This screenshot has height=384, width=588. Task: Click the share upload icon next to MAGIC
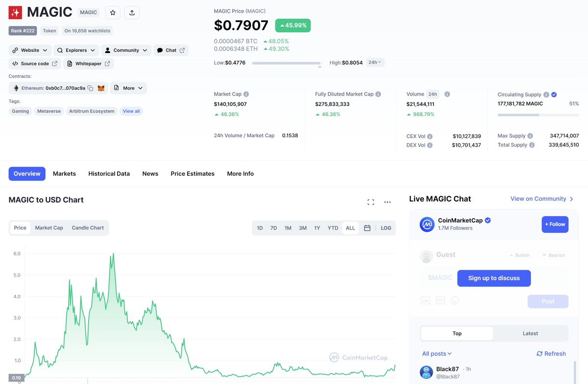coord(132,13)
